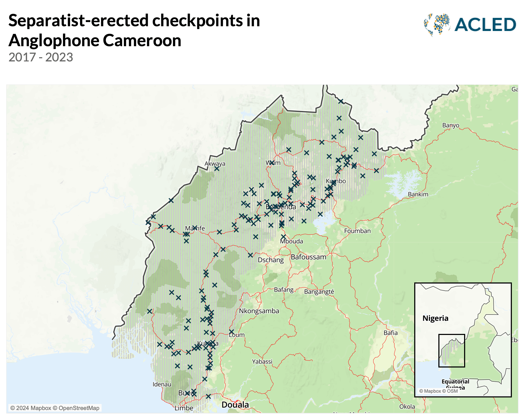Viewport: 525px width, 420px height.
Task: Click the Kumba town label
Action: pos(208,343)
